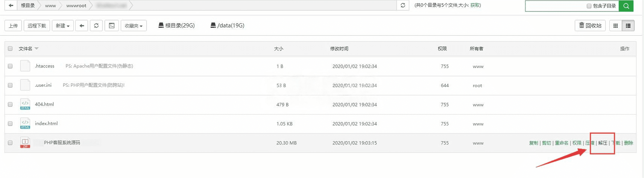Screen dimensions: 644x178
Task: Check the select-all files checkbox
Action: point(10,48)
